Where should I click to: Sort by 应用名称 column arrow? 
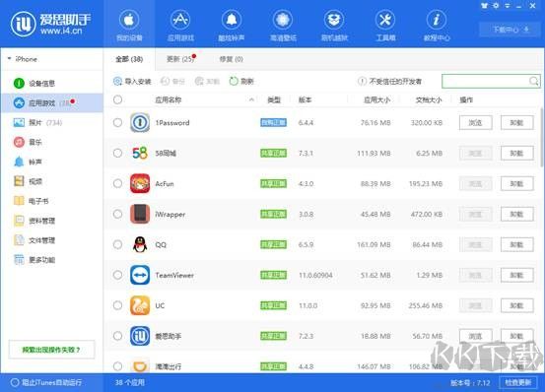tap(251, 100)
